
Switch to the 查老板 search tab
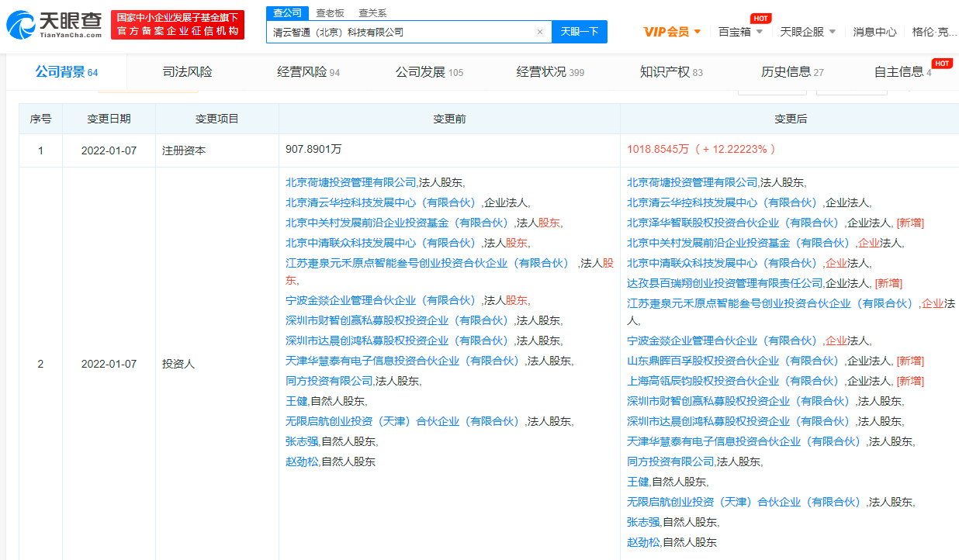[330, 13]
